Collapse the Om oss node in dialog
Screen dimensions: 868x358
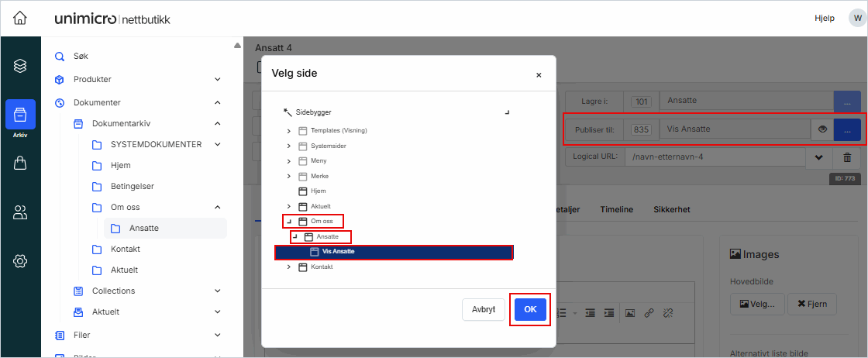289,222
